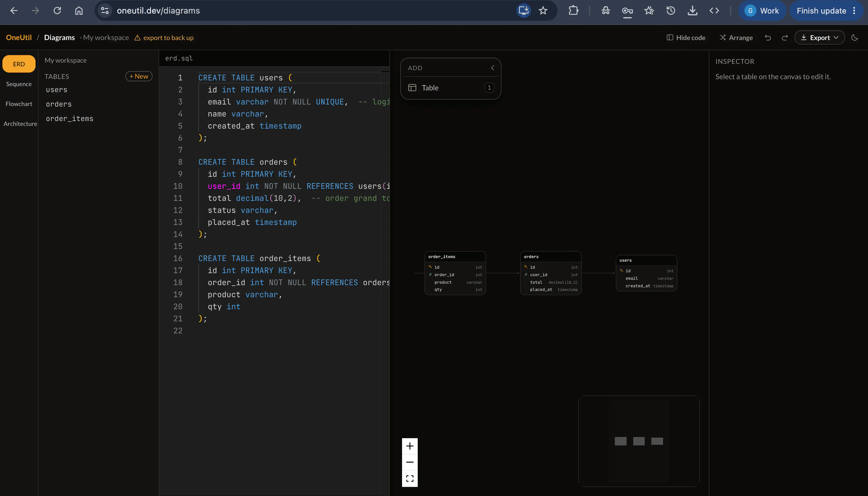Screen dimensions: 868x496
Task: Fit diagram to view icon
Action: 410,479
